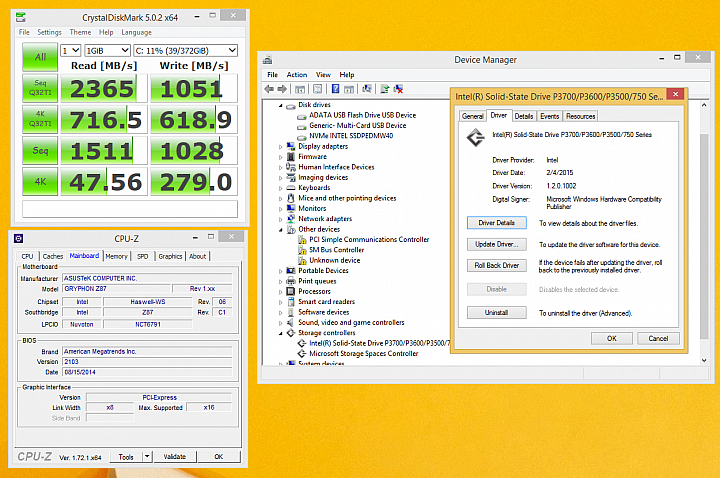Click the Keyboards category icon
Image resolution: width=720 pixels, height=478 pixels.
291,188
